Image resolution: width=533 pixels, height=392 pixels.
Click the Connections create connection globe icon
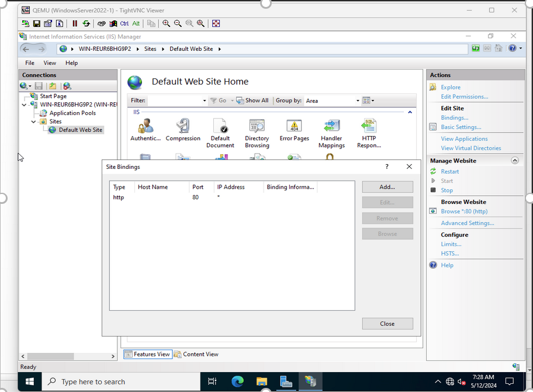tap(23, 86)
